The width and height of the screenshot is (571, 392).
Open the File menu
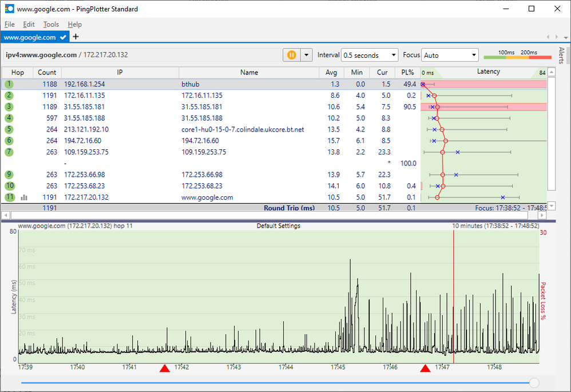point(9,25)
